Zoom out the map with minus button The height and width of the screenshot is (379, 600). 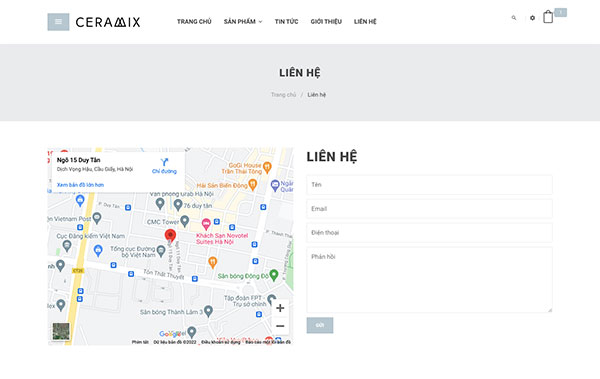(x=280, y=326)
